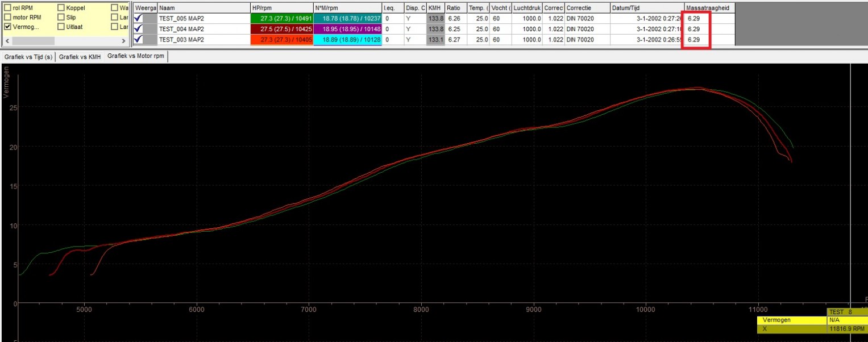Toggle the Slip checkbox
This screenshot has width=868, height=342.
[x=61, y=17]
